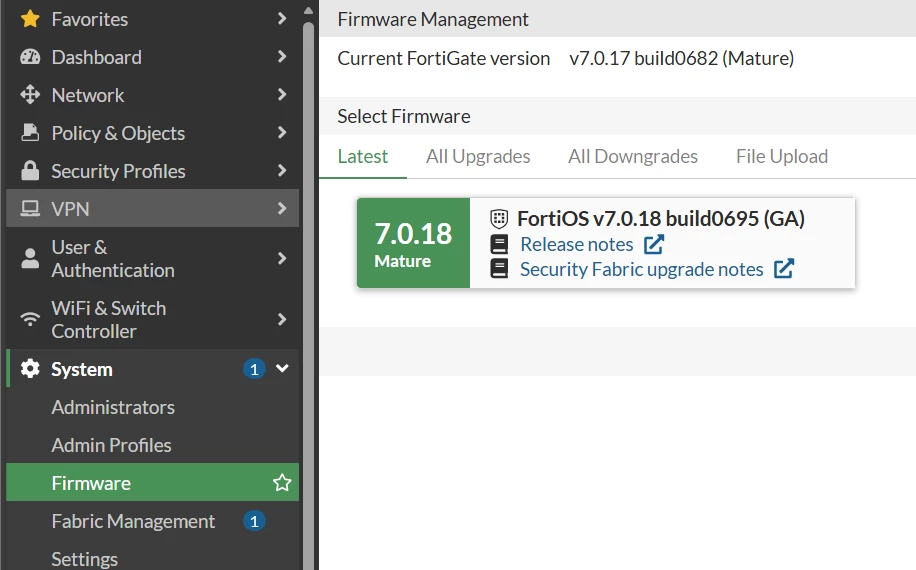Screen dimensions: 916x570
Task: Expand the Dashboard menu chevron
Action: pos(282,57)
